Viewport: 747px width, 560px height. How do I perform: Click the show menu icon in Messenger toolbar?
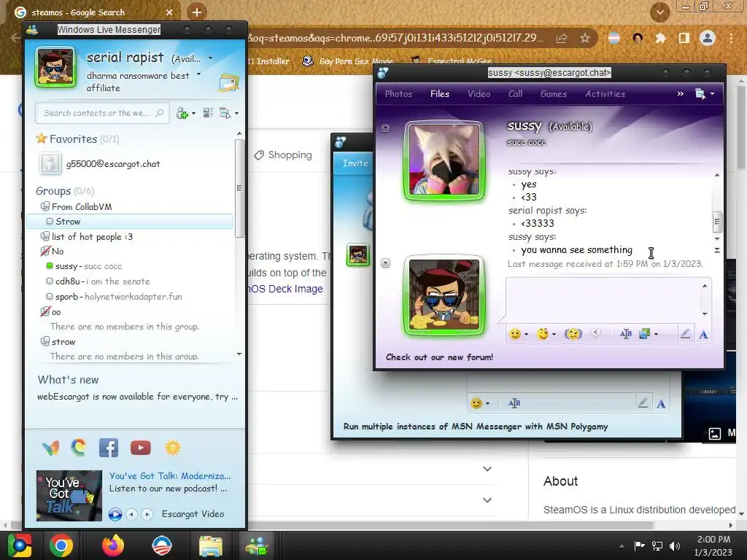click(x=225, y=113)
